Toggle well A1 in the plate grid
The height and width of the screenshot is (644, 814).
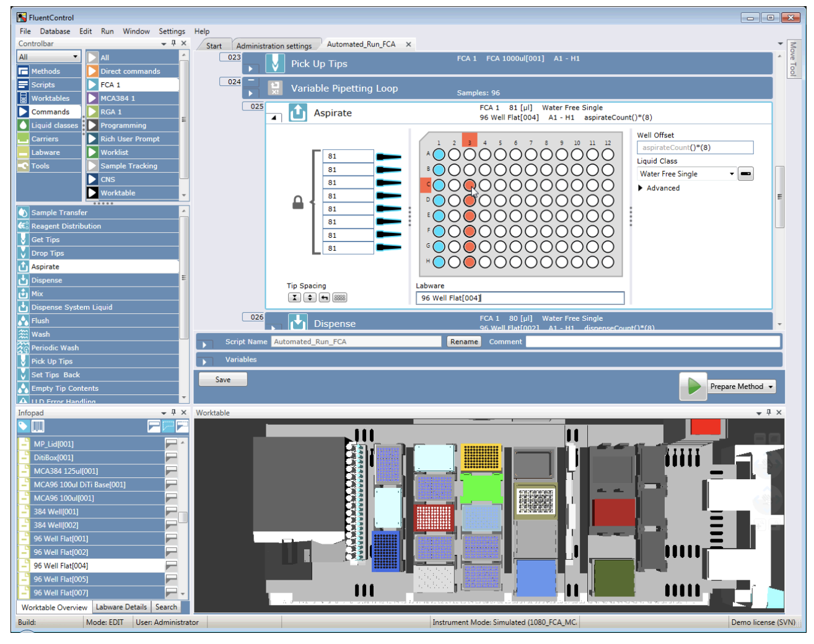tap(439, 155)
